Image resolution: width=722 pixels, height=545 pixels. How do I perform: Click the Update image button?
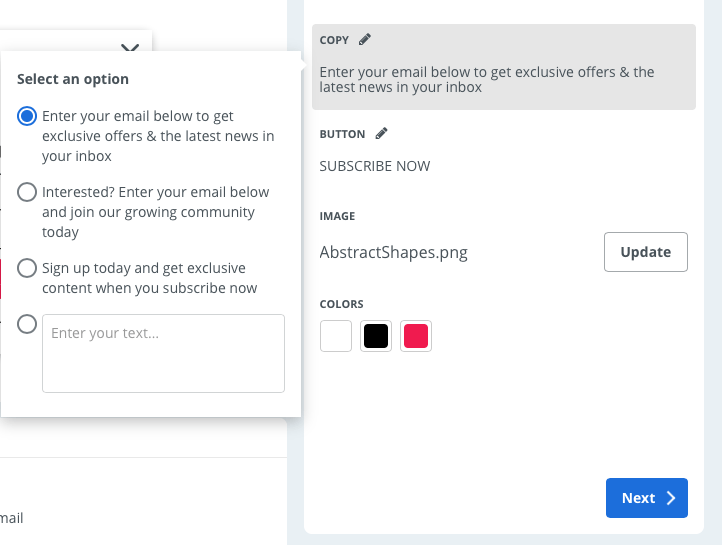click(x=646, y=252)
